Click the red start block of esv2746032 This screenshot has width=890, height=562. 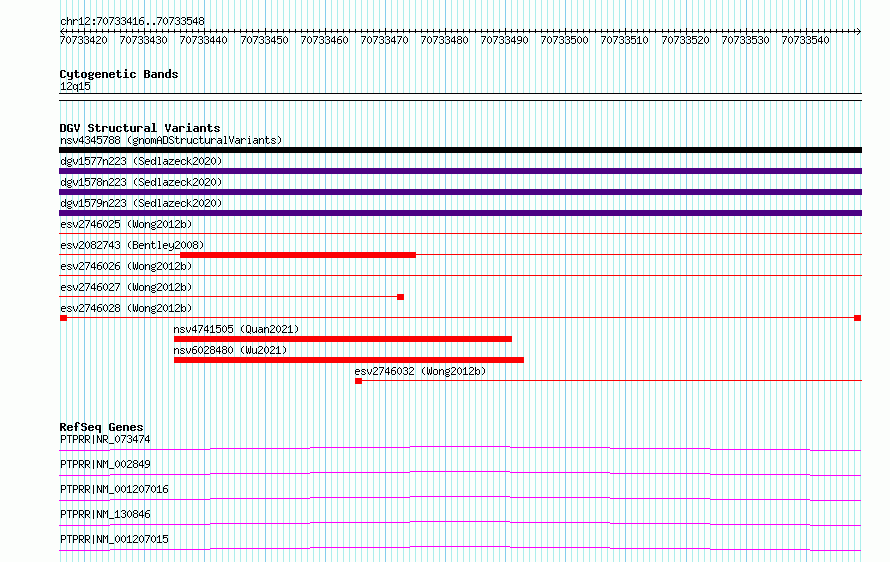coord(359,381)
